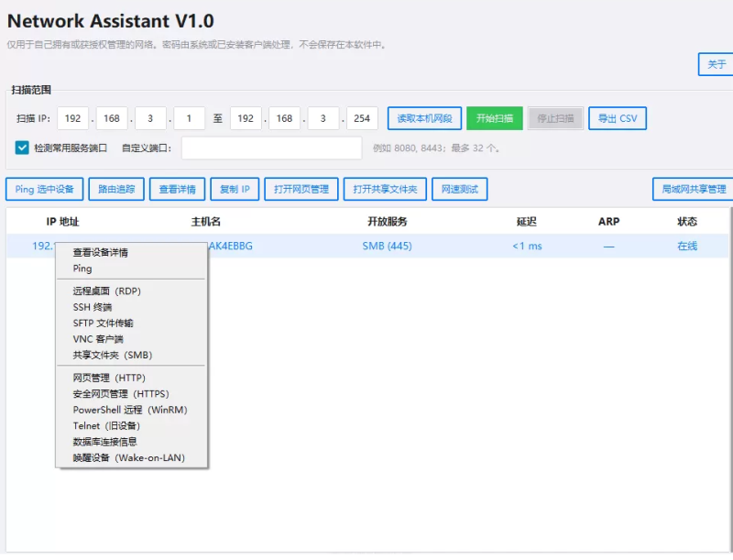This screenshot has width=733, height=560.
Task: Click 打开共享文件夹 button
Action: [x=385, y=190]
